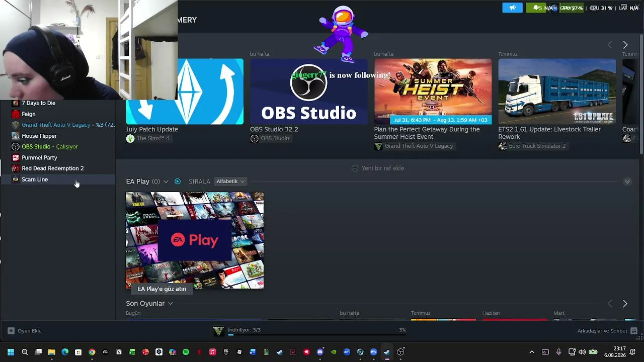The width and height of the screenshot is (644, 362).
Task: Show hidden system tray icons
Action: click(x=532, y=352)
